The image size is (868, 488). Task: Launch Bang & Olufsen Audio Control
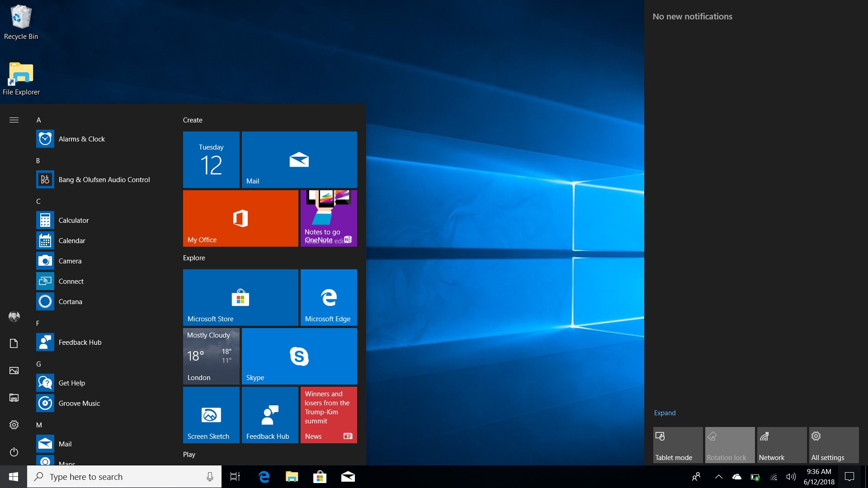(102, 180)
